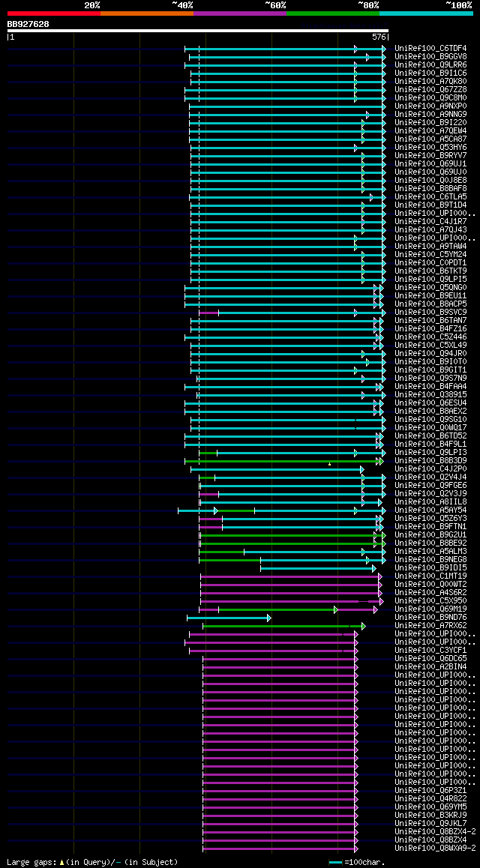Select the UniRef100_A2BIN4 label

point(430,667)
